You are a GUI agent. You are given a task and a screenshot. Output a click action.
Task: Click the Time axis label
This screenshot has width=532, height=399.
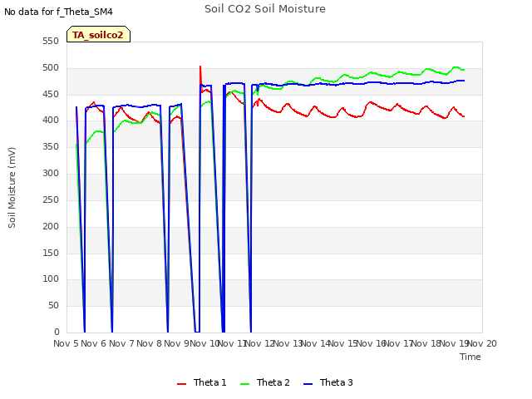tap(470, 357)
